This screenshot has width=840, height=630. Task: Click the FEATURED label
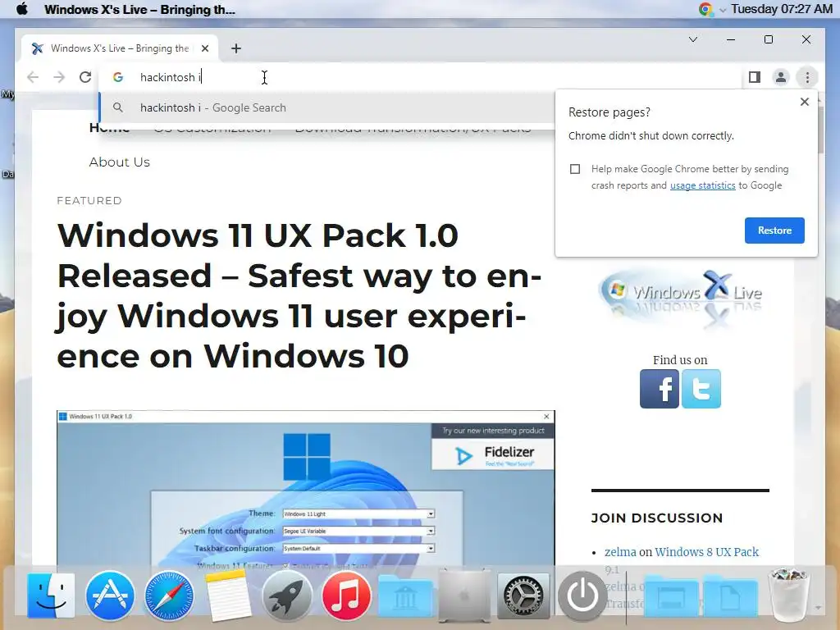[89, 200]
